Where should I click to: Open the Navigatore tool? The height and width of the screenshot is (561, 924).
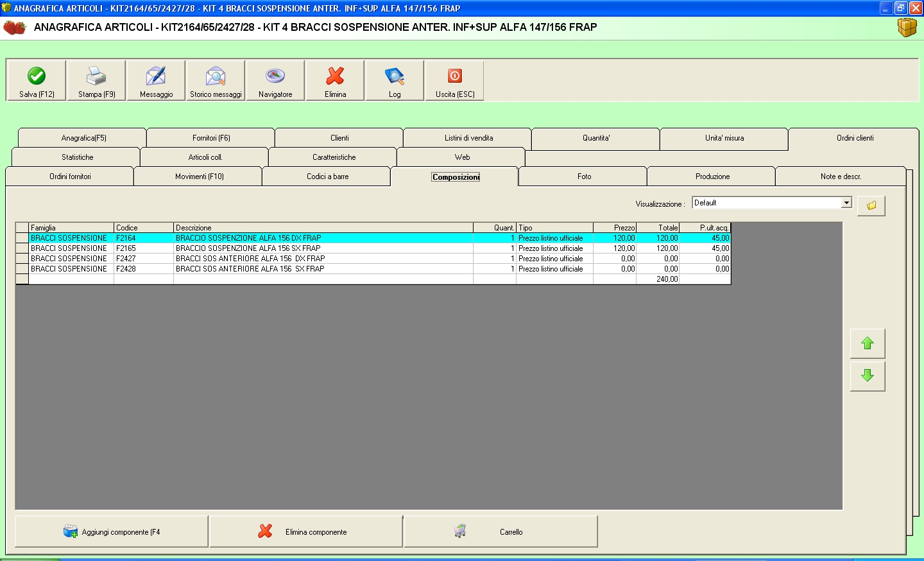275,80
